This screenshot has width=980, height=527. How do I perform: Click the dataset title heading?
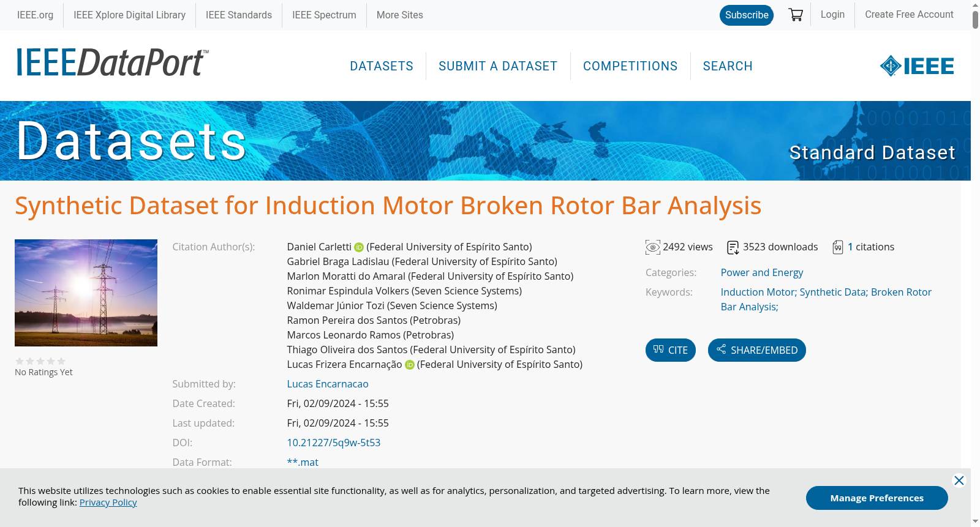[388, 206]
